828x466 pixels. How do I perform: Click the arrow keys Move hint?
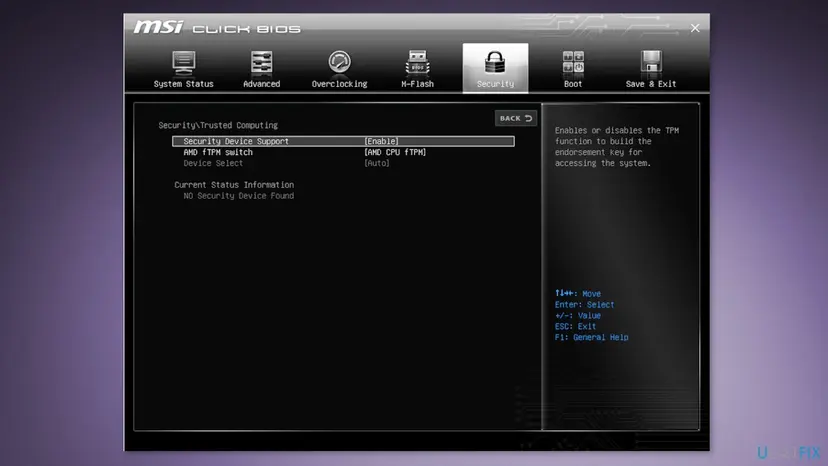578,294
